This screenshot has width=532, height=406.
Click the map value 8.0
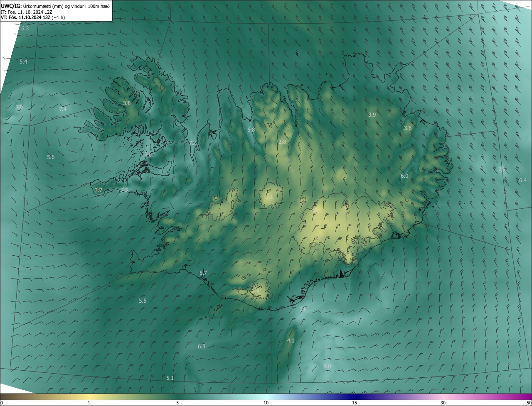click(x=327, y=366)
